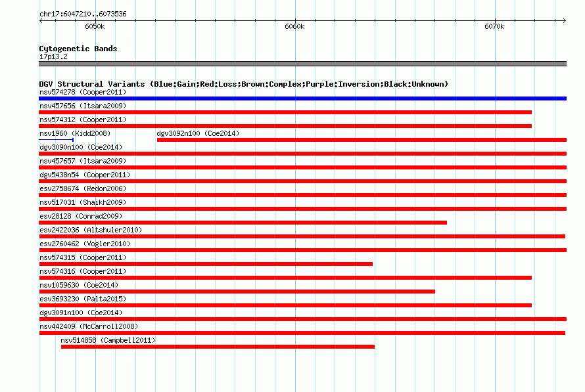Click the nsv574315 (Cooper2011) label
This screenshot has width=585, height=392.
pos(83,257)
